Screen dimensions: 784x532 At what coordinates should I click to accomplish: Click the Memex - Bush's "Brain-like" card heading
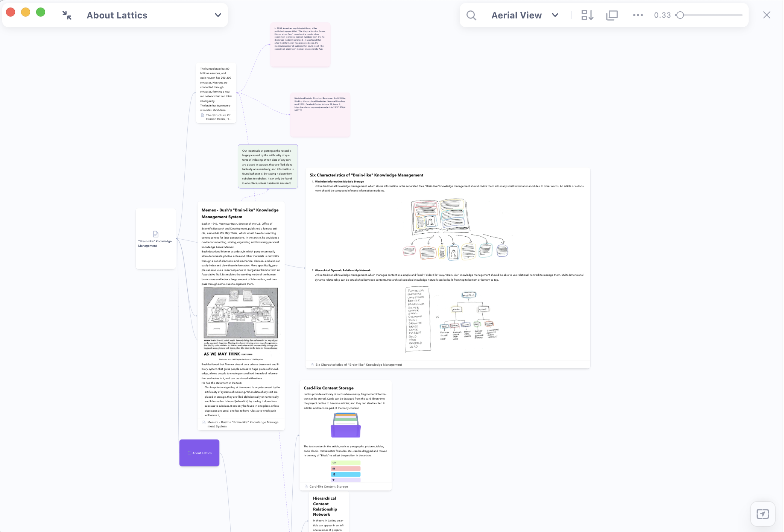240,213
